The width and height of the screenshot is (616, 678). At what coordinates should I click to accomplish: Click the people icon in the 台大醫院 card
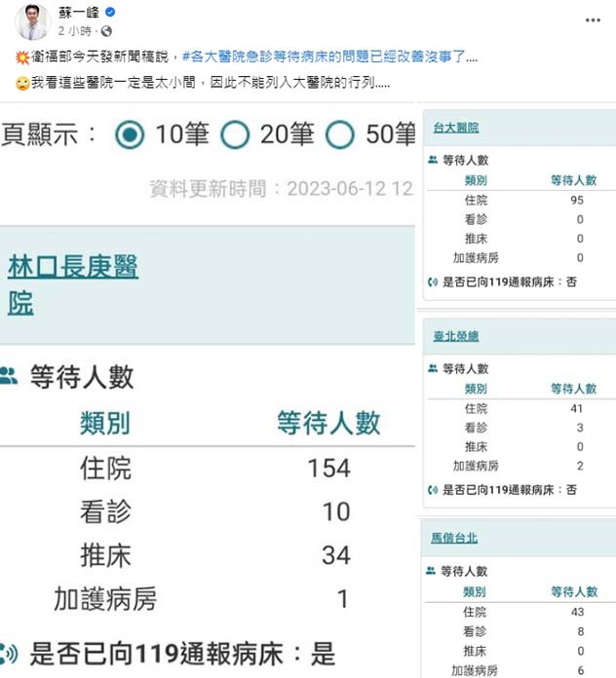point(433,160)
